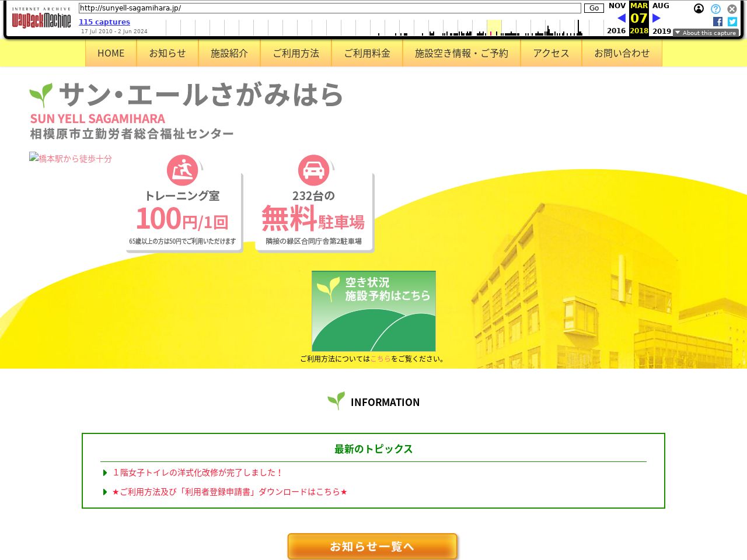This screenshot has height=560, width=747.
Task: Open the 1階女子トイレ renovation topic
Action: tap(197, 473)
